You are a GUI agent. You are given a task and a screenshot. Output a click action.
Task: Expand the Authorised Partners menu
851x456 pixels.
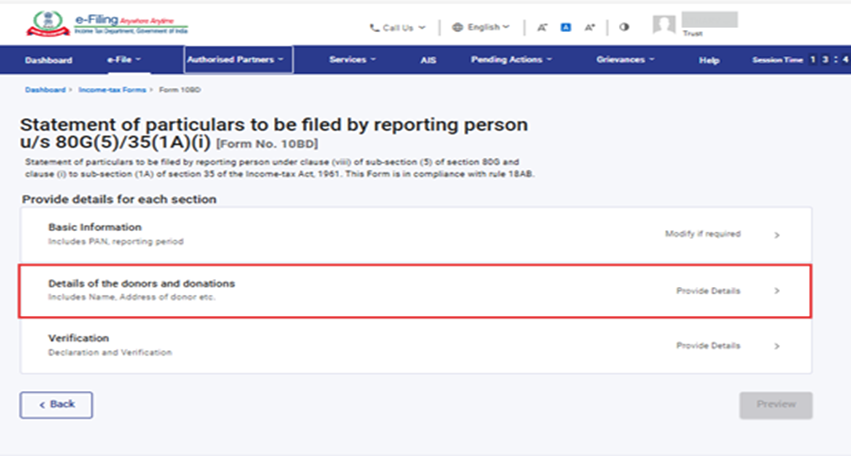tap(238, 60)
